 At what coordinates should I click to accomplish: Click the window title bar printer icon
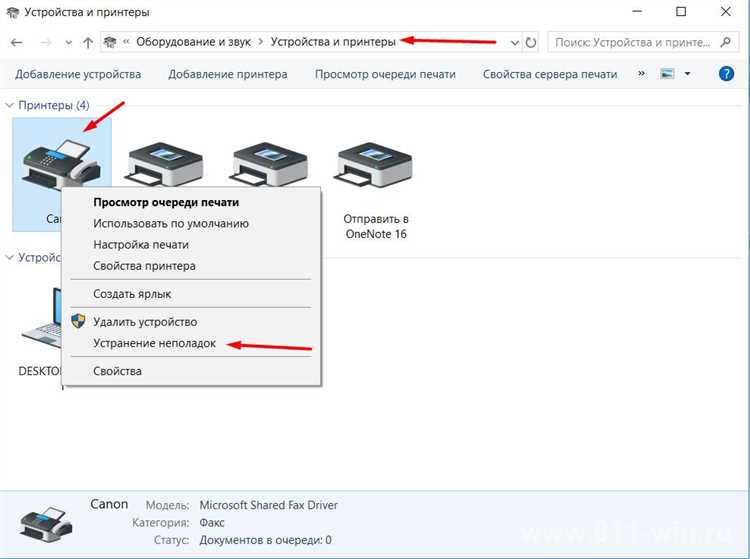[x=13, y=12]
